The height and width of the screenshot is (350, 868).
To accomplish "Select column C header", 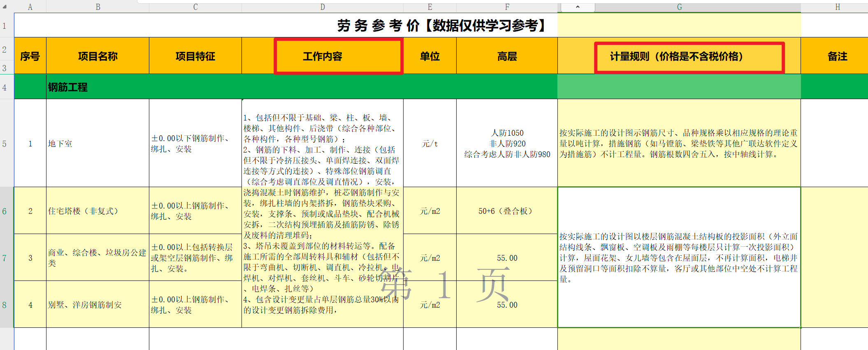I will 195,7.
